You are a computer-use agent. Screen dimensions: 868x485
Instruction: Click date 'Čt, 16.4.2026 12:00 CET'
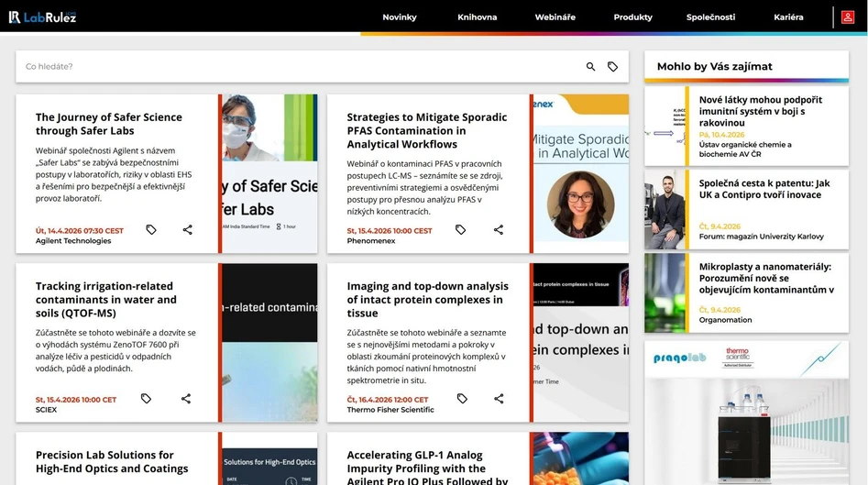tap(388, 400)
